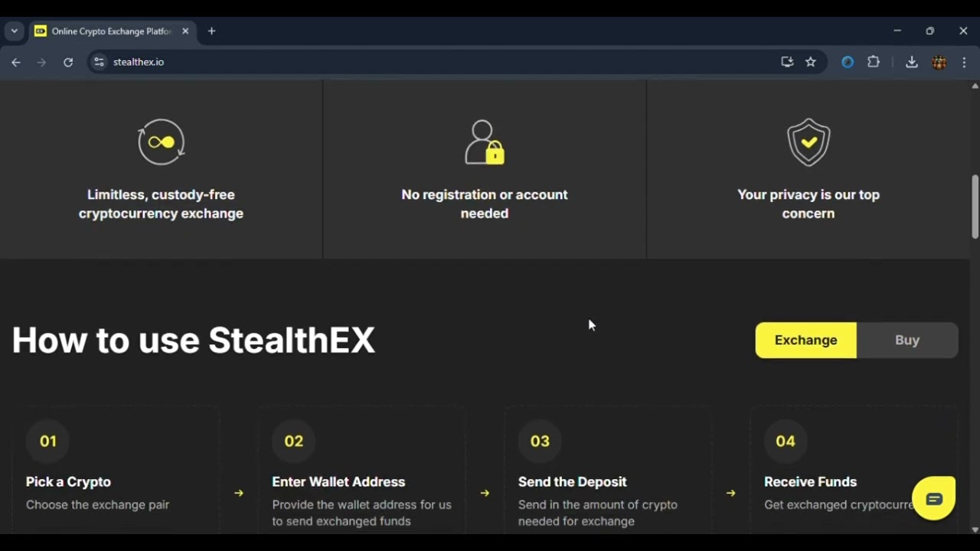Click 'No registration or account needed' text
980x551 pixels.
(x=485, y=204)
